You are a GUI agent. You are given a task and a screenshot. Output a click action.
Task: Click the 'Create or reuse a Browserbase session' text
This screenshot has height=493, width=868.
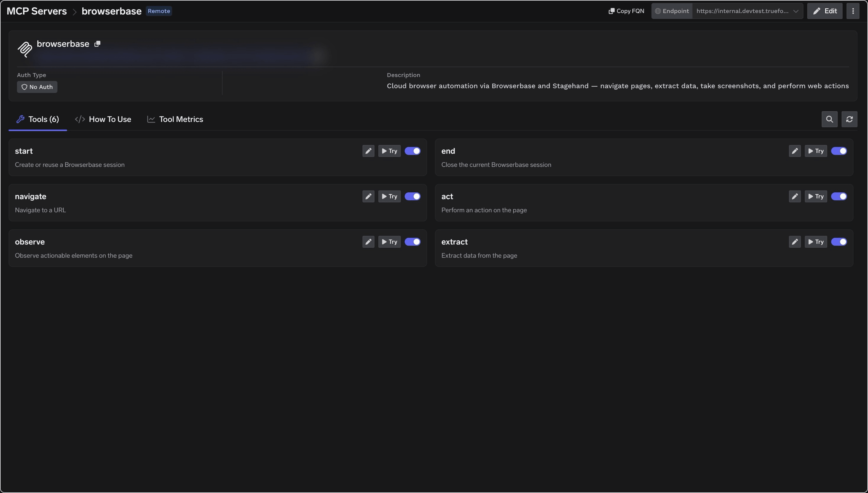(70, 165)
